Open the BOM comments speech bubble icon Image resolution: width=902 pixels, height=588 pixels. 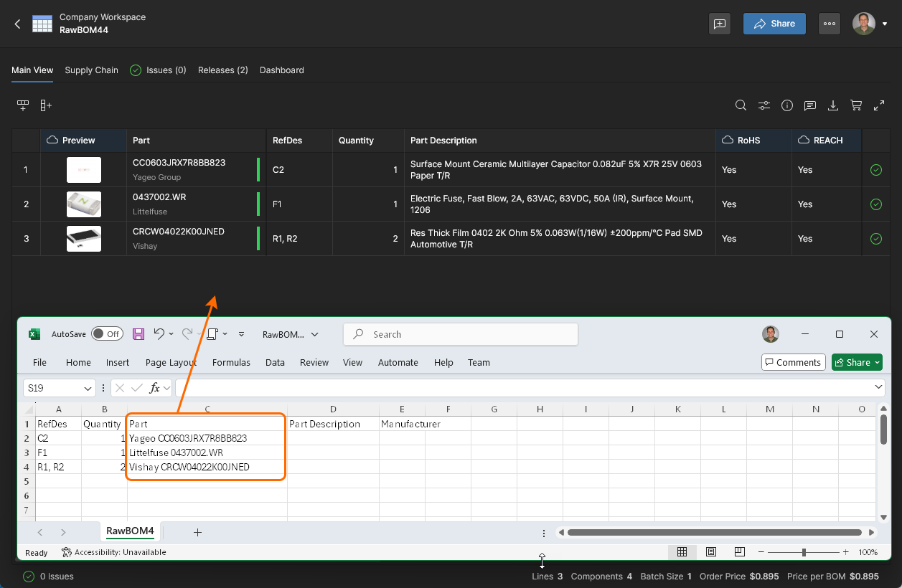[810, 105]
